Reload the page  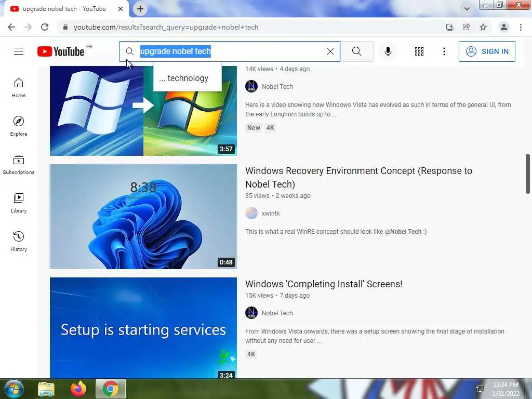tap(45, 27)
